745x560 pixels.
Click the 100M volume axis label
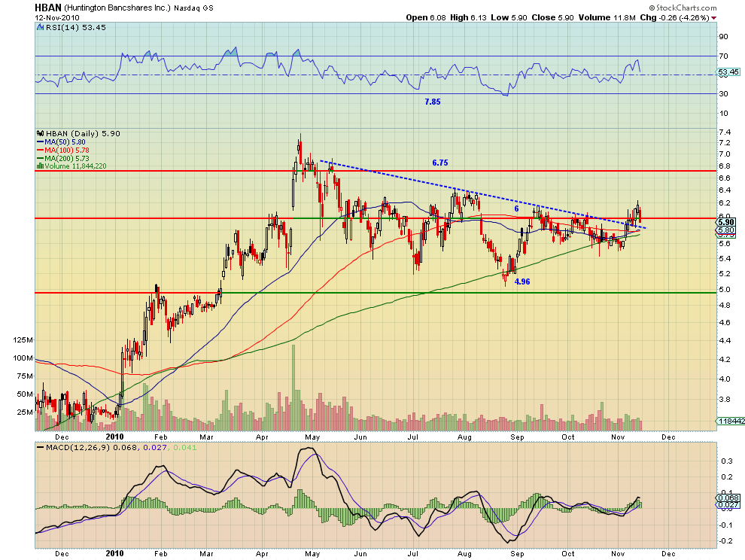(23, 358)
